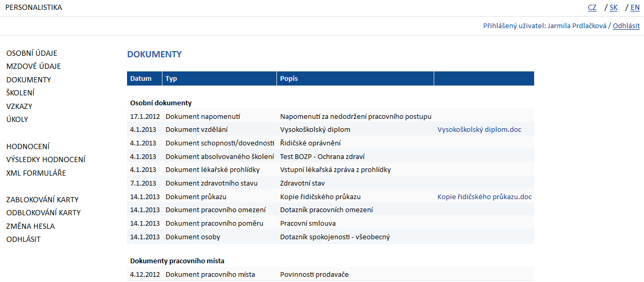This screenshot has width=644, height=282.
Task: Download Vysokoškolský diplom.doc file
Action: [479, 130]
